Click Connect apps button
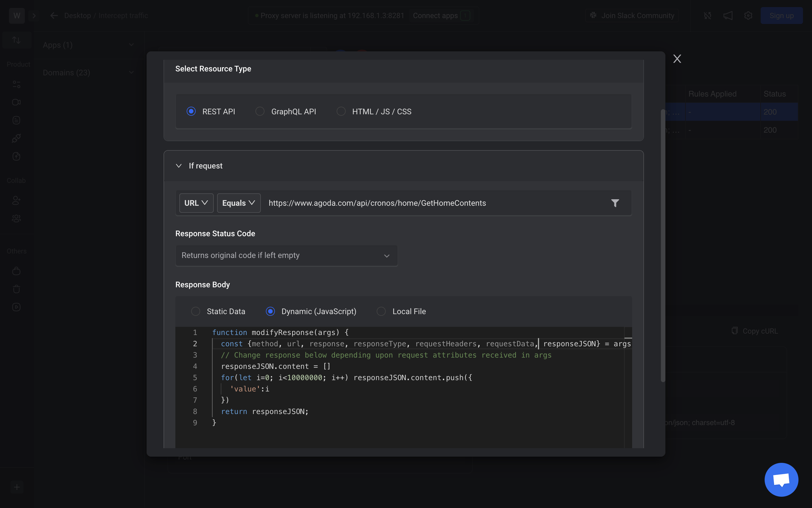Viewport: 812px width, 508px height. (441, 16)
